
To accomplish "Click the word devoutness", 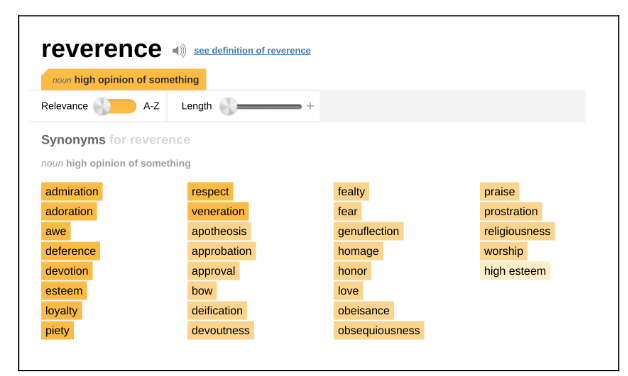I will (221, 330).
